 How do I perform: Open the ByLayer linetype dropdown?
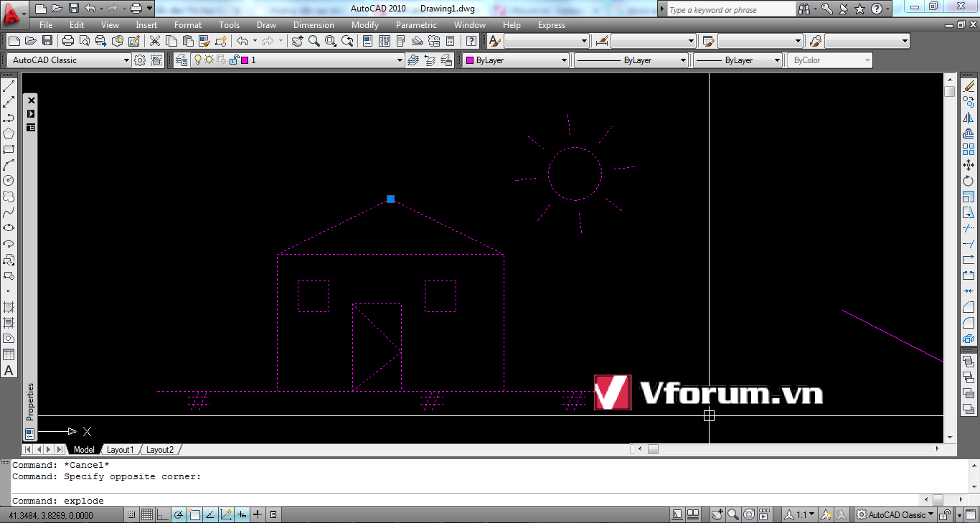click(x=631, y=60)
